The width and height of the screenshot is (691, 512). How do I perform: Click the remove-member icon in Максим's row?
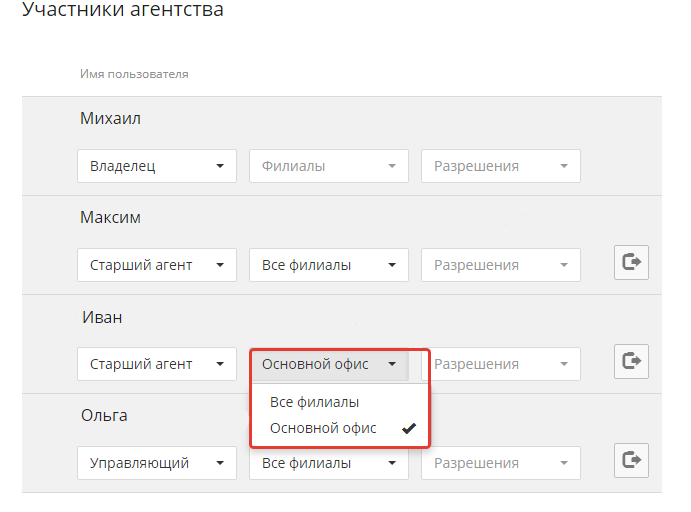[x=631, y=263]
